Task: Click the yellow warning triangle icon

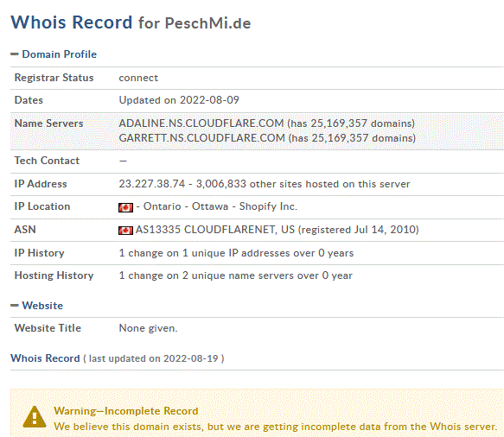Action: coord(35,417)
